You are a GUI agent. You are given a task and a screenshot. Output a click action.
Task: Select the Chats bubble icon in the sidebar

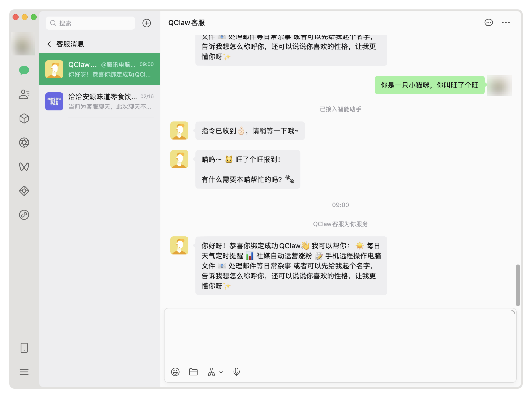24,70
